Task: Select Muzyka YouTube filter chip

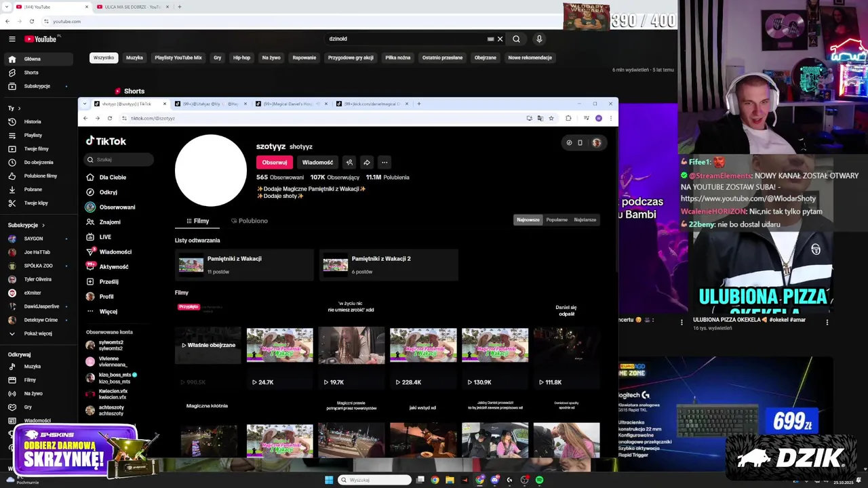Action: pos(134,58)
